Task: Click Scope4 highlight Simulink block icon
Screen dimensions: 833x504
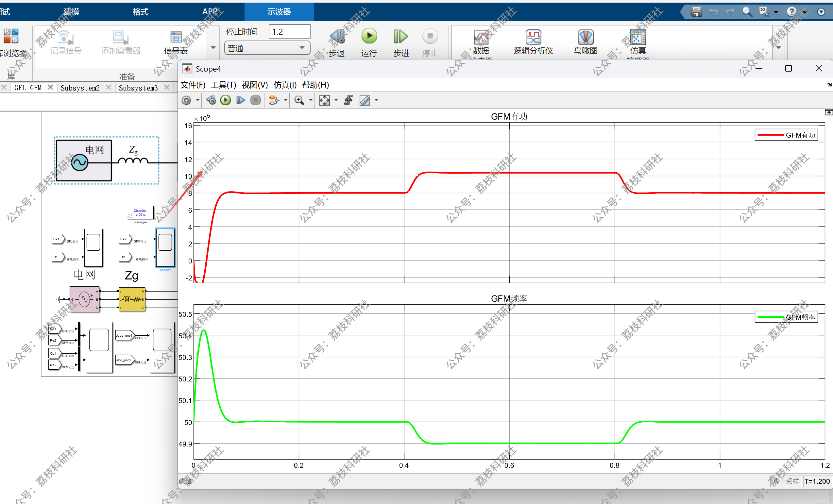Action: (274, 100)
